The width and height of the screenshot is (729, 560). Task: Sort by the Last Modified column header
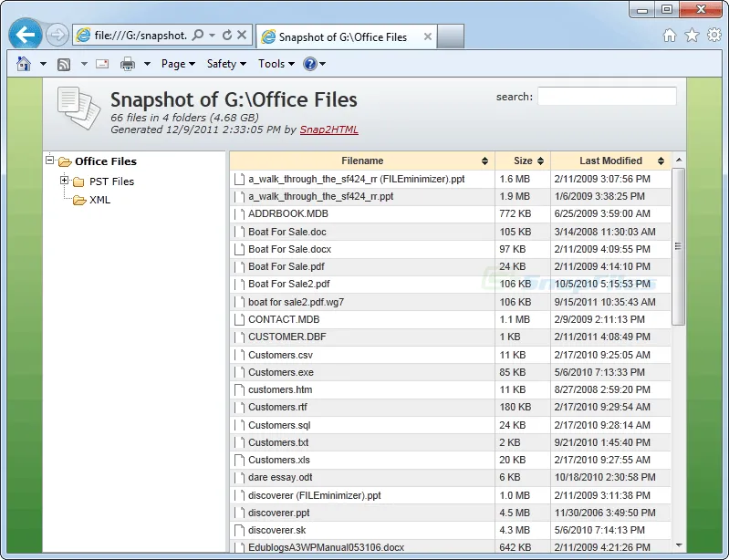click(x=610, y=161)
